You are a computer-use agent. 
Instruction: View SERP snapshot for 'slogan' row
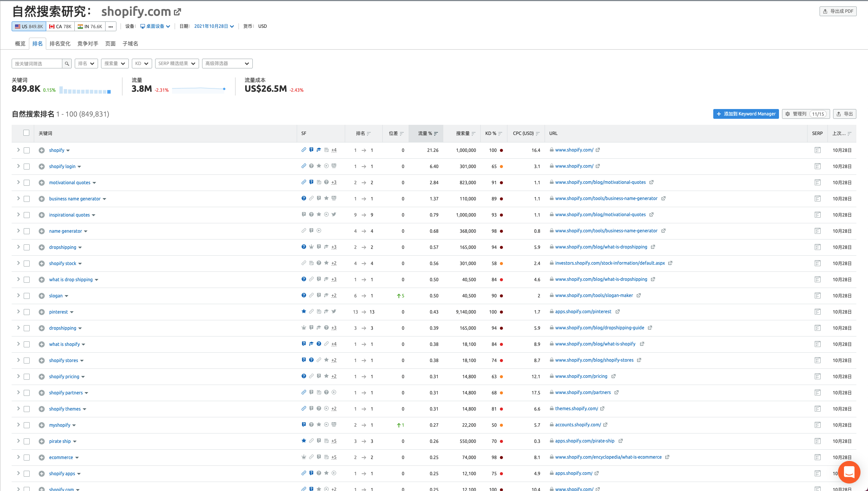(818, 296)
